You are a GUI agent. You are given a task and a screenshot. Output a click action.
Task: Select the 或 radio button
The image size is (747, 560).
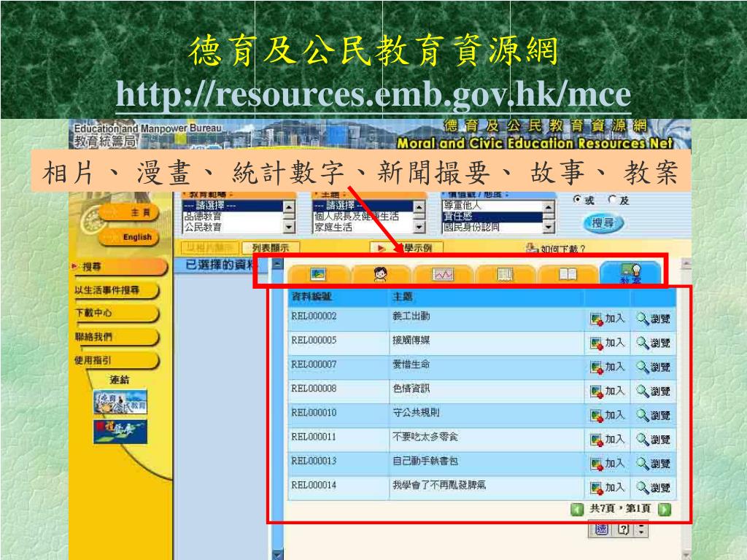(578, 200)
